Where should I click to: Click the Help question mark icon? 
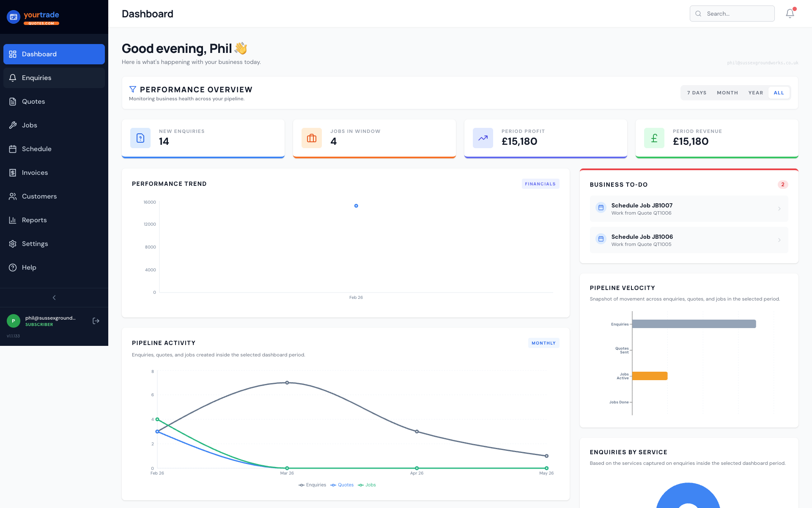click(13, 268)
